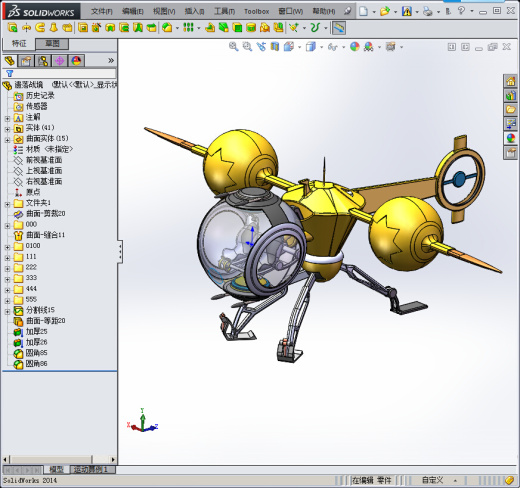
Task: Click the Zoom to Fit magnifier icon
Action: 234,47
